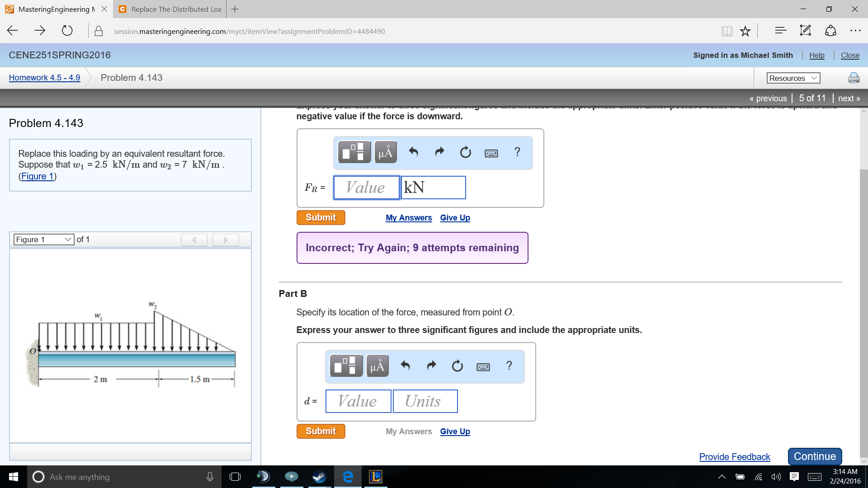Focus the d Units input field
The width and height of the screenshot is (868, 488).
425,401
